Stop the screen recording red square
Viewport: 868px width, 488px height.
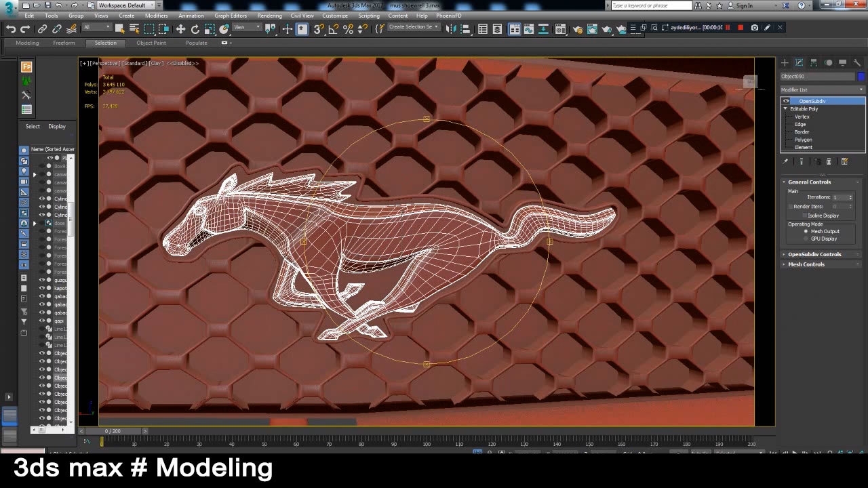[x=741, y=28]
